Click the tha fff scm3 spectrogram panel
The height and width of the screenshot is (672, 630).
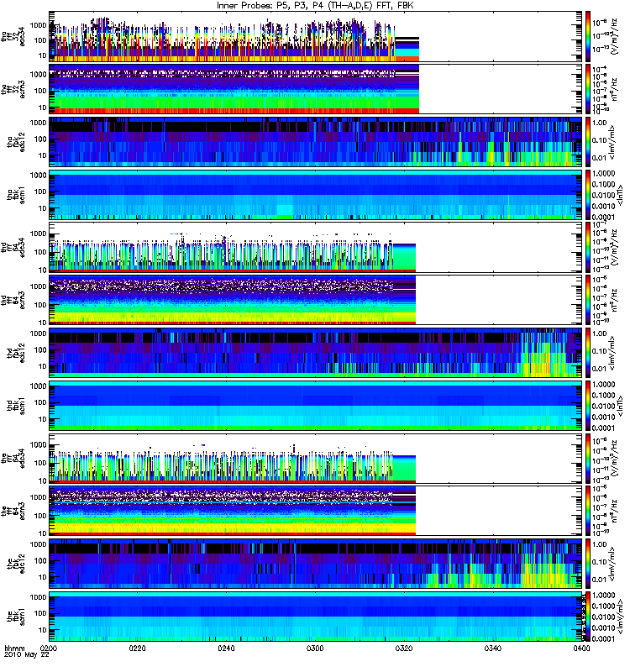point(316,90)
